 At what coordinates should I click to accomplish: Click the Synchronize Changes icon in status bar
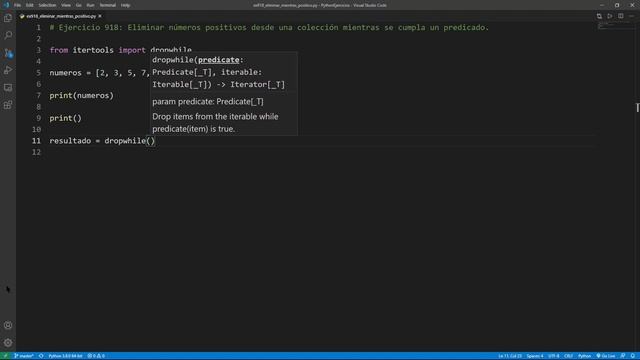pos(41,356)
